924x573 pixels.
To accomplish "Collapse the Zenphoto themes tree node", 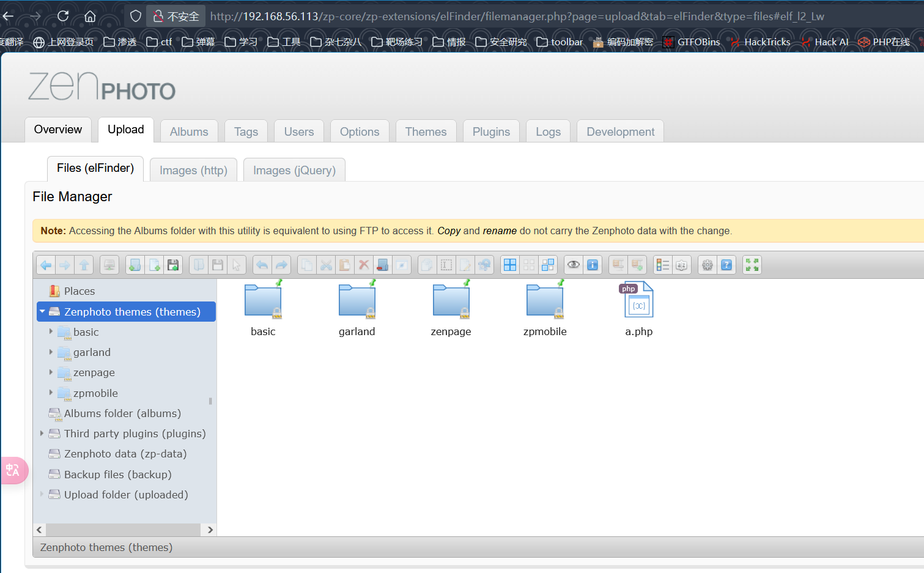I will click(x=42, y=311).
